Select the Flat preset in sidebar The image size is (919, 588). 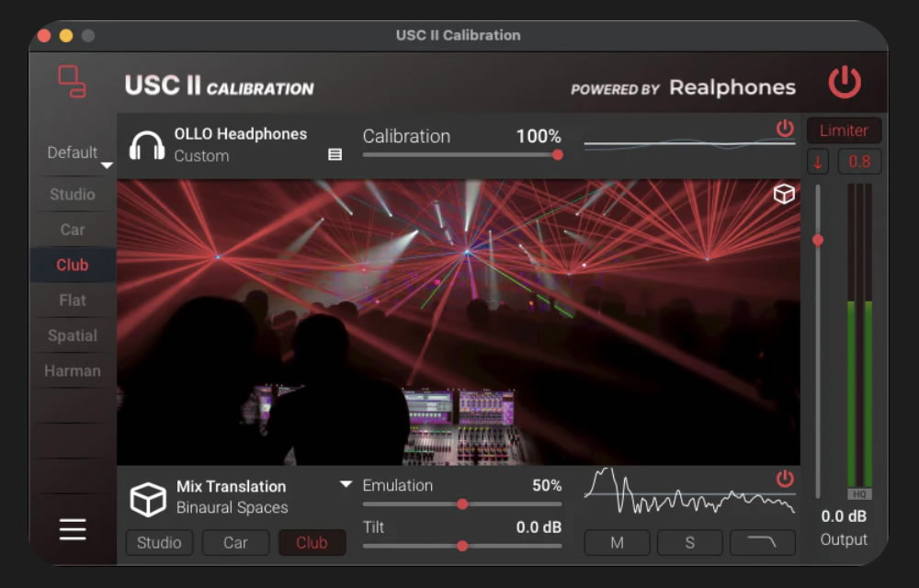73,300
